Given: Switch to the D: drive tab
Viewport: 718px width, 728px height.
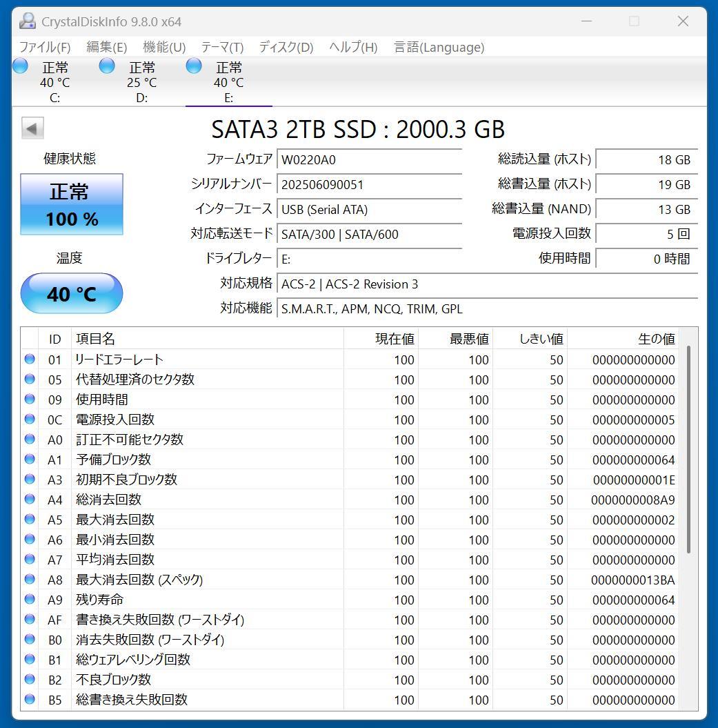Looking at the screenshot, I should coord(141,81).
